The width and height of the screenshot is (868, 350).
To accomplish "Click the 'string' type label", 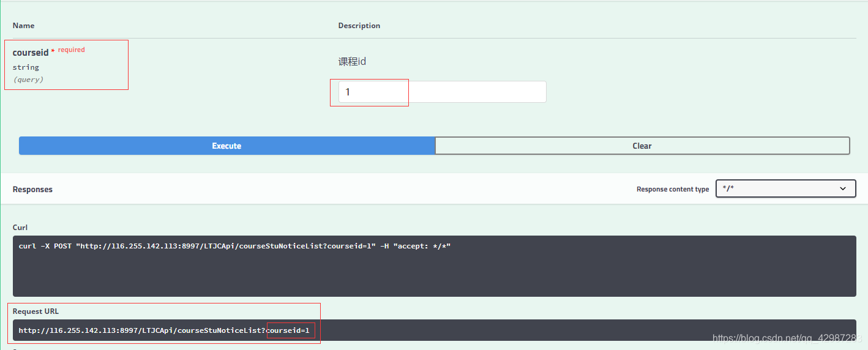I will (26, 67).
